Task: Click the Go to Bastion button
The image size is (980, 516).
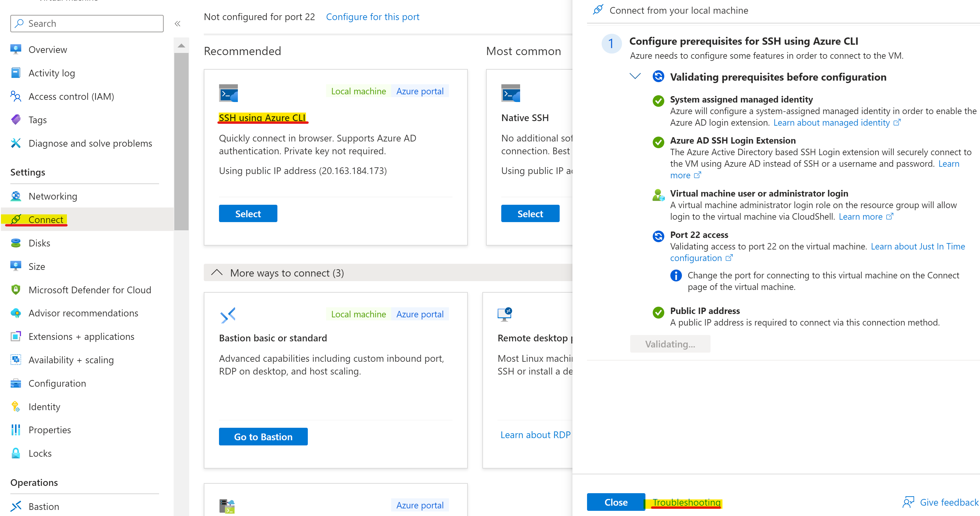Action: 263,437
